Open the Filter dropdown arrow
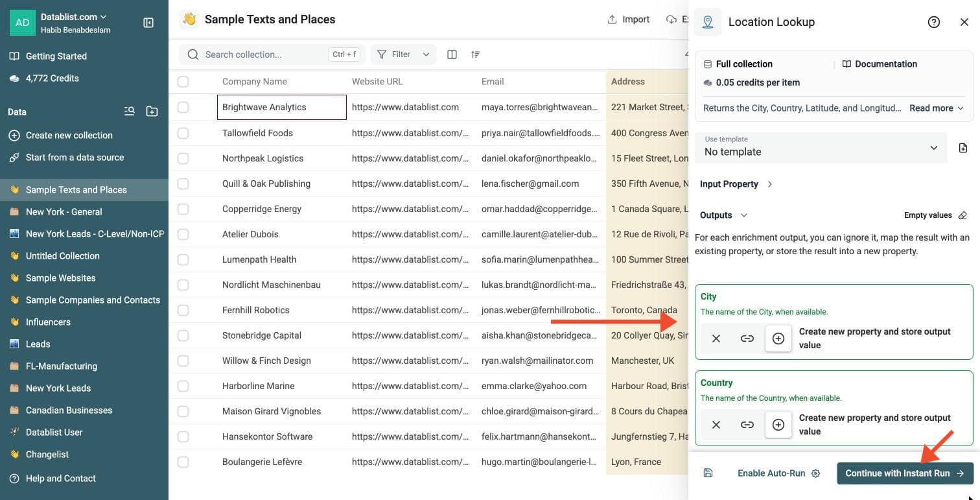 (426, 54)
